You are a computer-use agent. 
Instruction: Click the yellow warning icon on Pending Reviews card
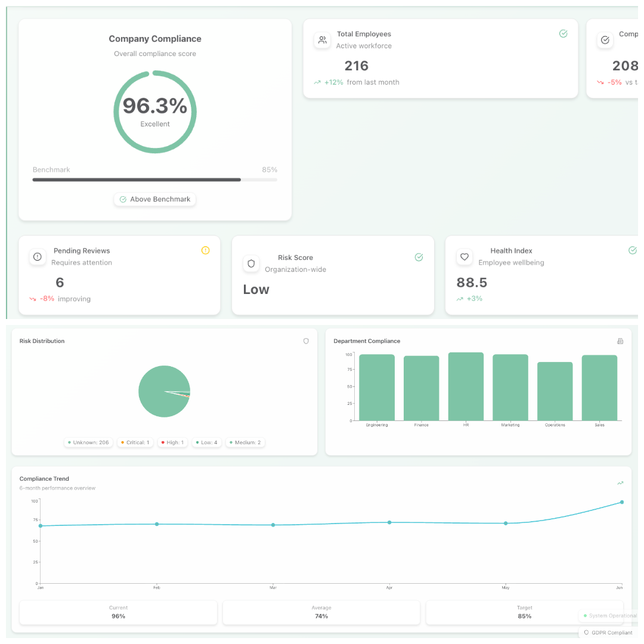pyautogui.click(x=206, y=250)
